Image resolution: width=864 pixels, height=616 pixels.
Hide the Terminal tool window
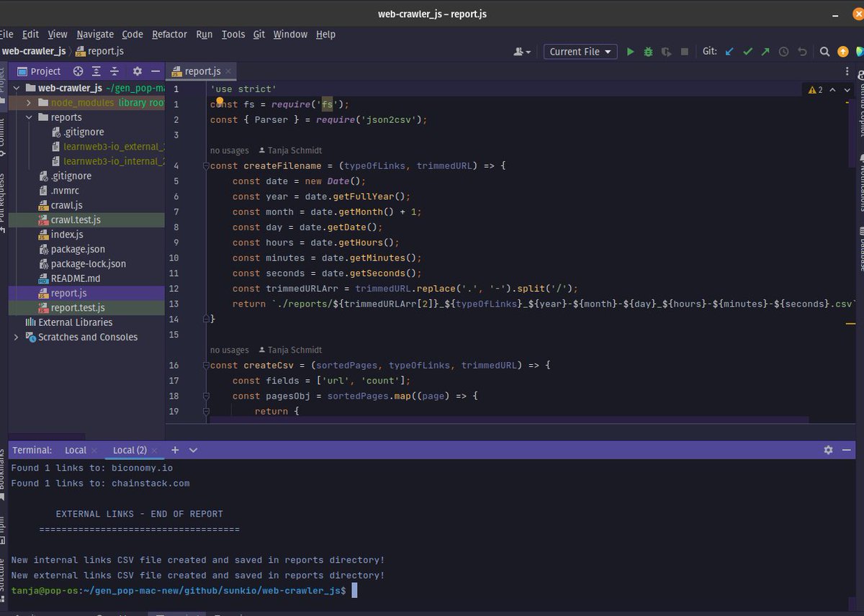click(x=847, y=450)
